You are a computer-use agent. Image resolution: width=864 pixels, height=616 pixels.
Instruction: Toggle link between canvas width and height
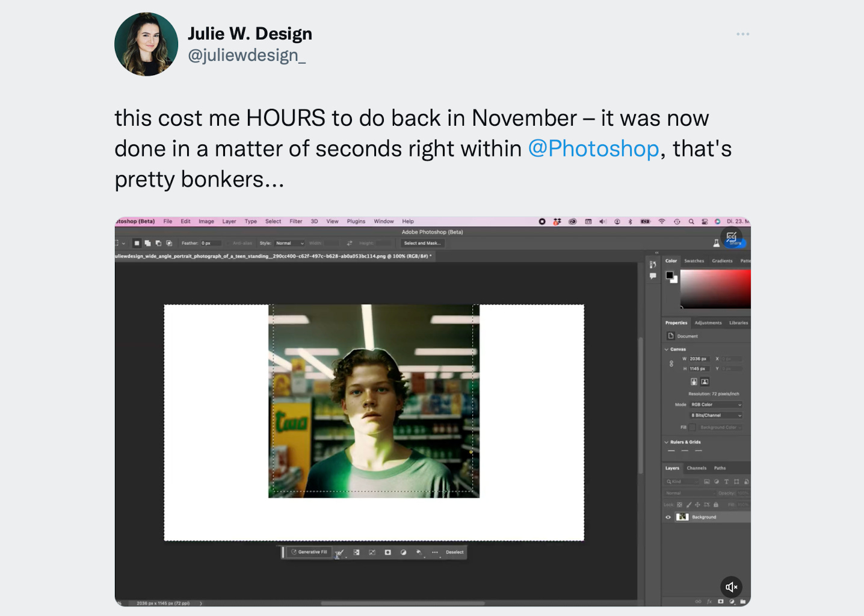tap(671, 363)
